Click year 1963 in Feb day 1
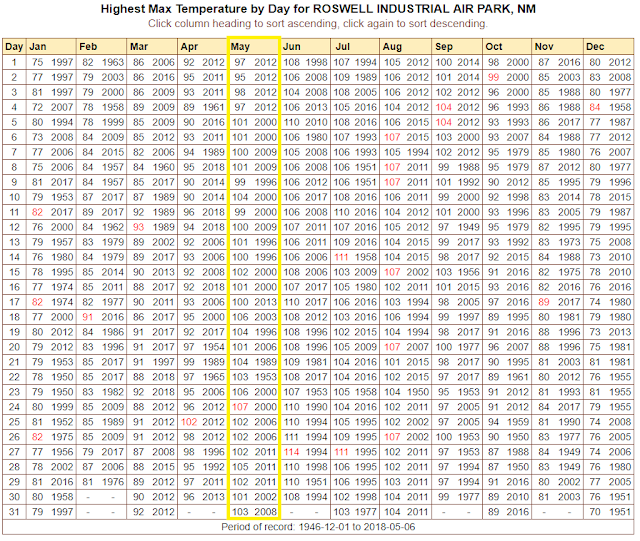Screen dimensions: 640x541 click(113, 62)
